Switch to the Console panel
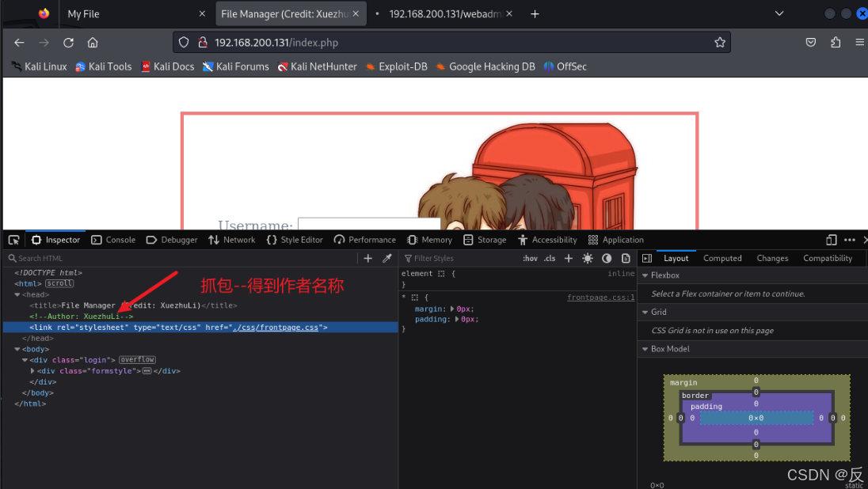The image size is (868, 489). (x=113, y=240)
